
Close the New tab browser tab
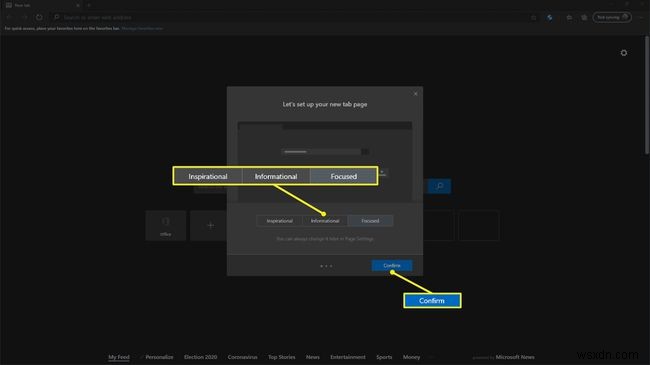tap(78, 5)
